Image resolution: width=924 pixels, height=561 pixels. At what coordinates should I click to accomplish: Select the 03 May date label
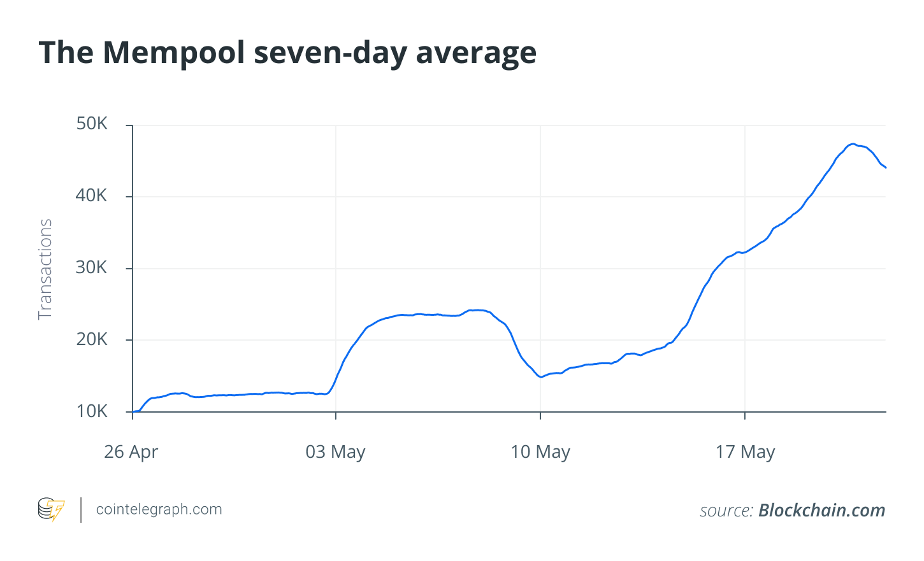(x=336, y=452)
